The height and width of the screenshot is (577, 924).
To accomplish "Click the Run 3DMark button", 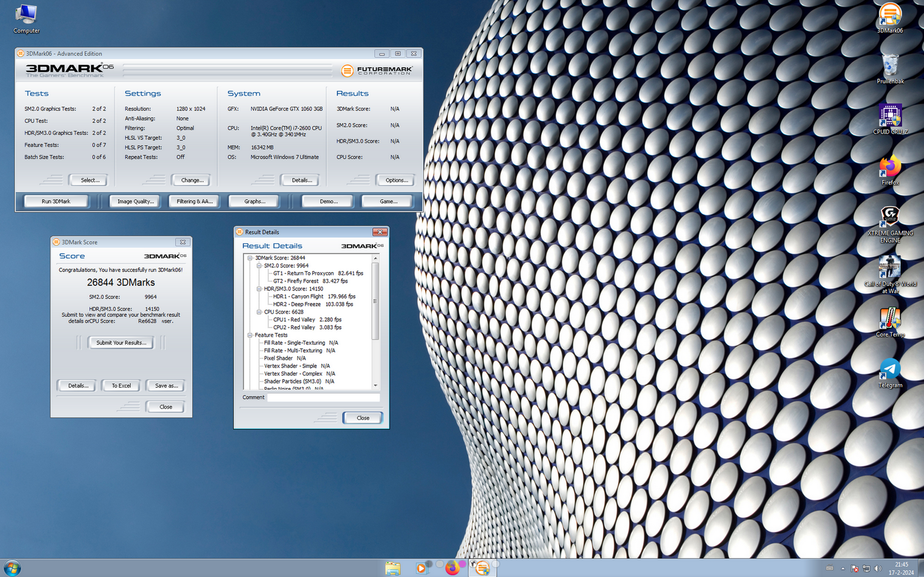I will tap(56, 201).
